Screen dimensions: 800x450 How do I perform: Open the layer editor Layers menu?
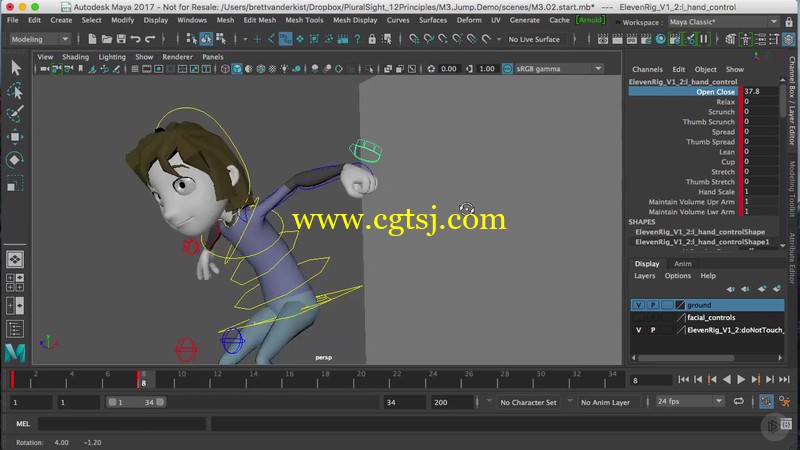pyautogui.click(x=644, y=276)
